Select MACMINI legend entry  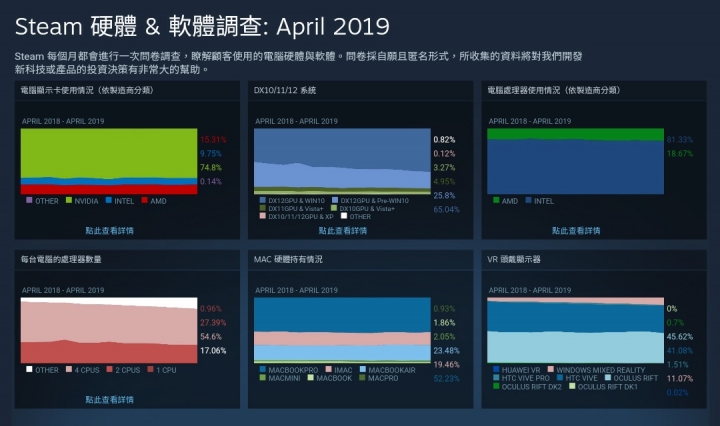click(x=280, y=378)
